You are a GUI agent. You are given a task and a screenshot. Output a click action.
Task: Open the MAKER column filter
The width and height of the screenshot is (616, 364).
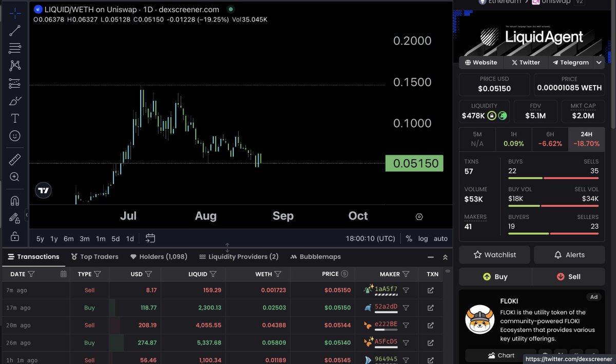click(406, 274)
